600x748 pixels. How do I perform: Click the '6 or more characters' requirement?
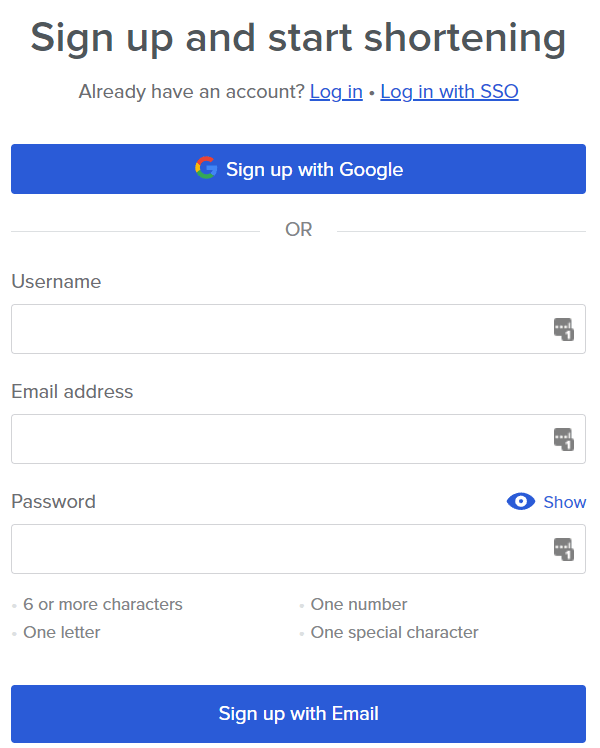point(103,604)
